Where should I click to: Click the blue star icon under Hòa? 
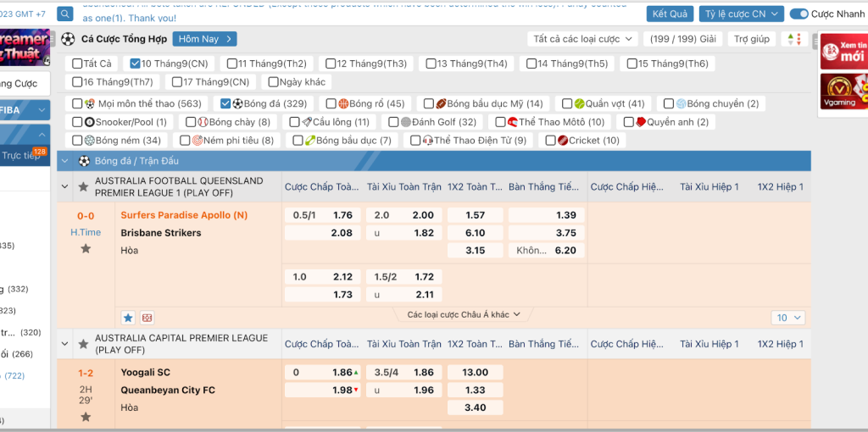pos(128,318)
